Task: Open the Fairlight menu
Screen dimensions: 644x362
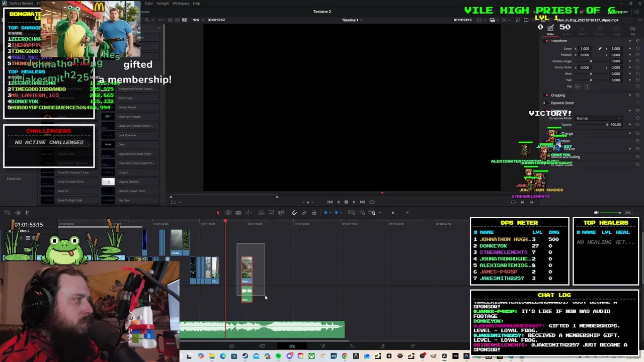Action: (163, 4)
